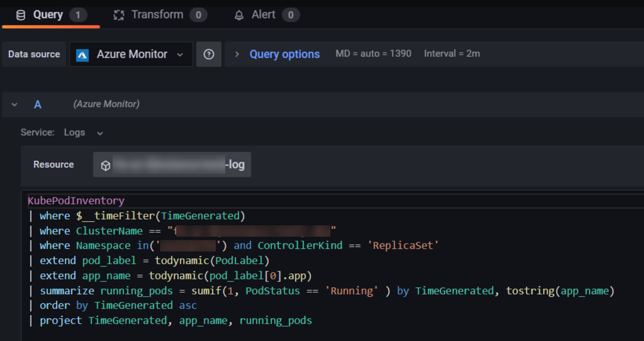Click the Query options link

tap(285, 54)
